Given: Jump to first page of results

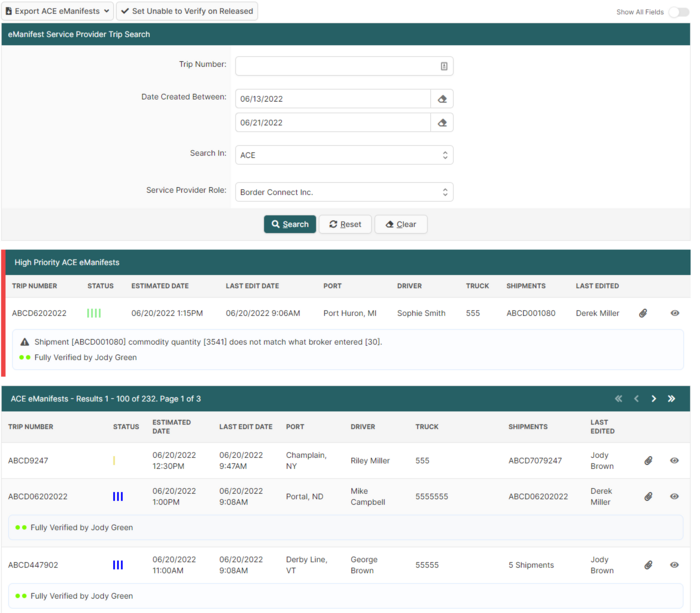Looking at the screenshot, I should point(618,399).
